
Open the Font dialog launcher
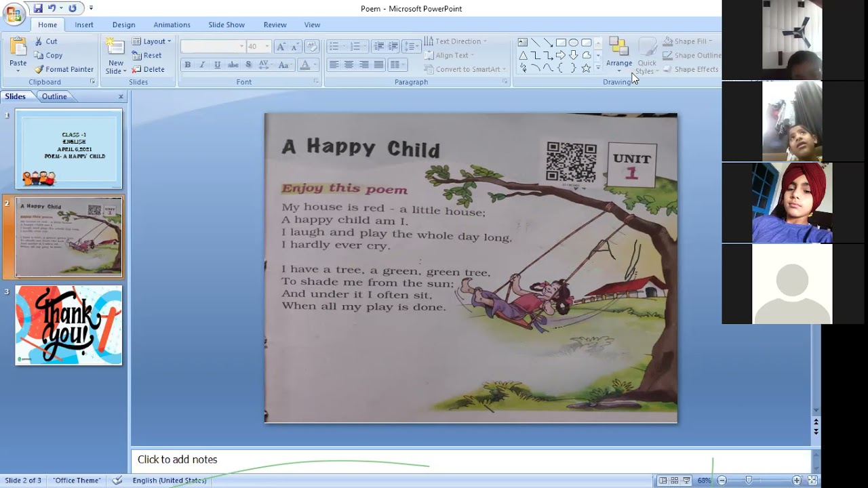pos(316,82)
